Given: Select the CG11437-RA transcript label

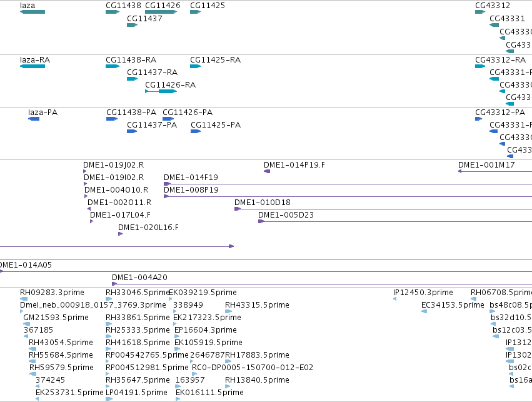Looking at the screenshot, I should 153,73.
